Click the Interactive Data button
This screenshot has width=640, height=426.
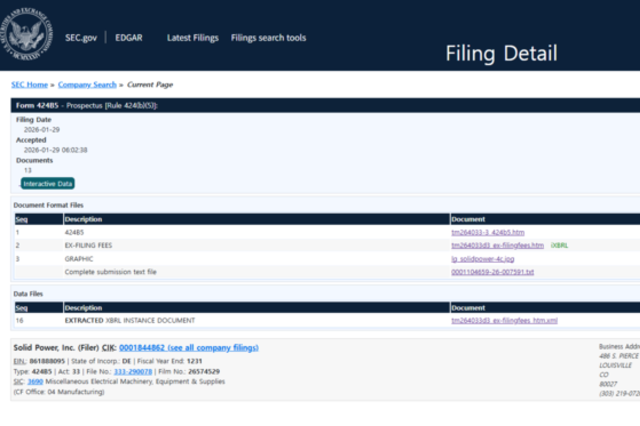(48, 183)
